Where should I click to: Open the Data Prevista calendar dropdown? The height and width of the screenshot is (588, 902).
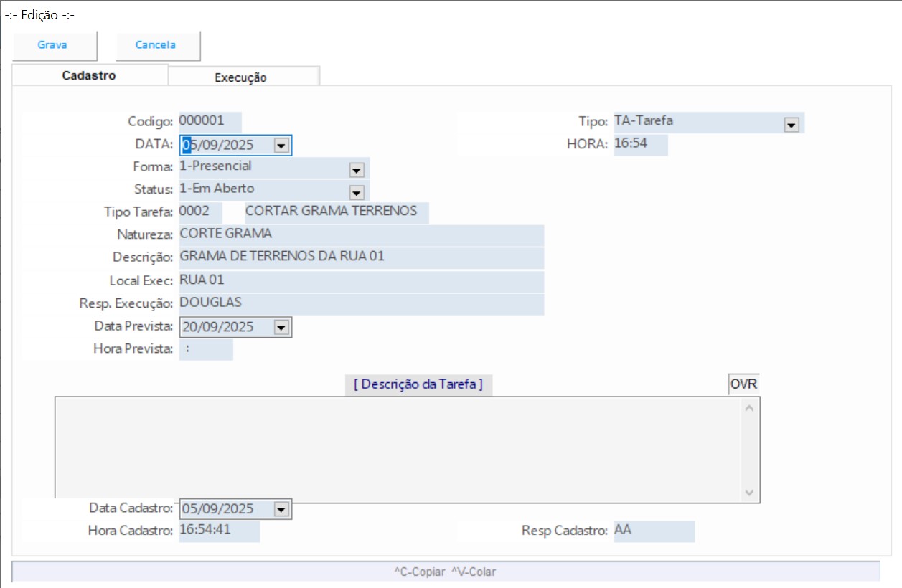point(281,327)
